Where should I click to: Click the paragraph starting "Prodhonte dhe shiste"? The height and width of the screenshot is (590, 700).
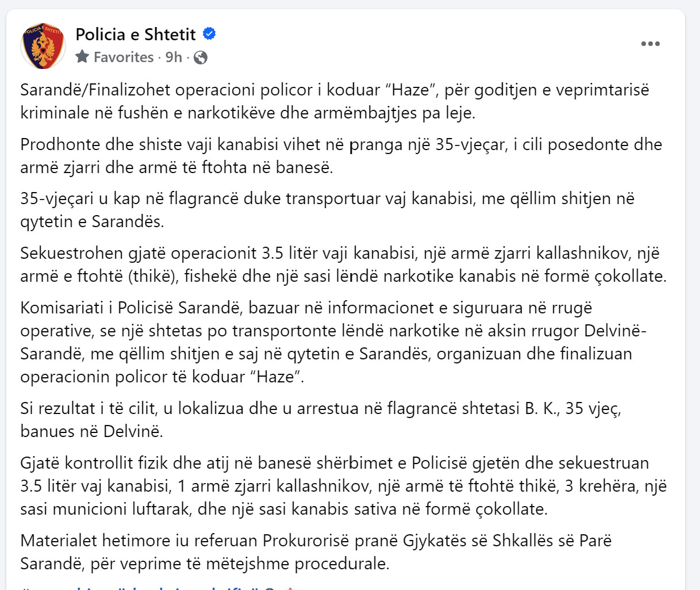[x=341, y=156]
